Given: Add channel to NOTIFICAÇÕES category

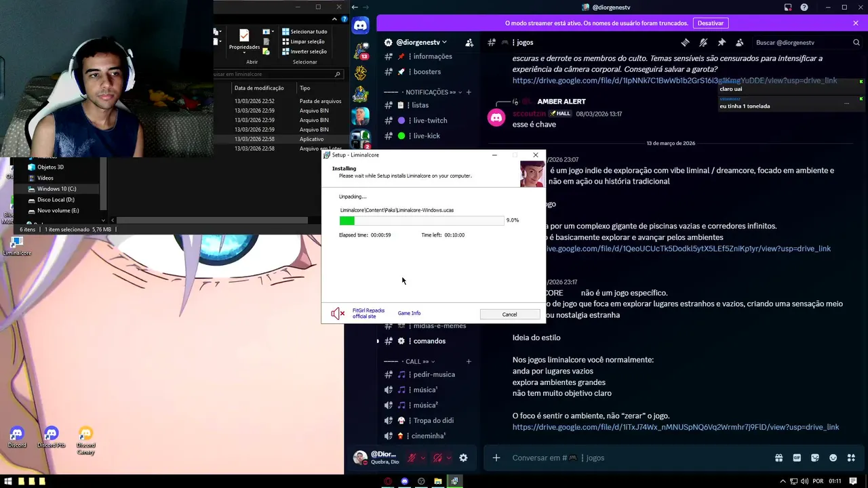Looking at the screenshot, I should click(469, 92).
